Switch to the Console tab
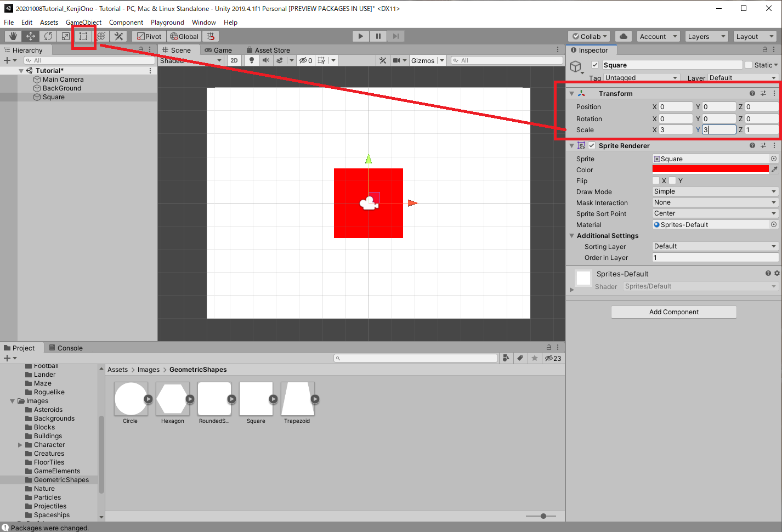The width and height of the screenshot is (782, 532). click(66, 348)
